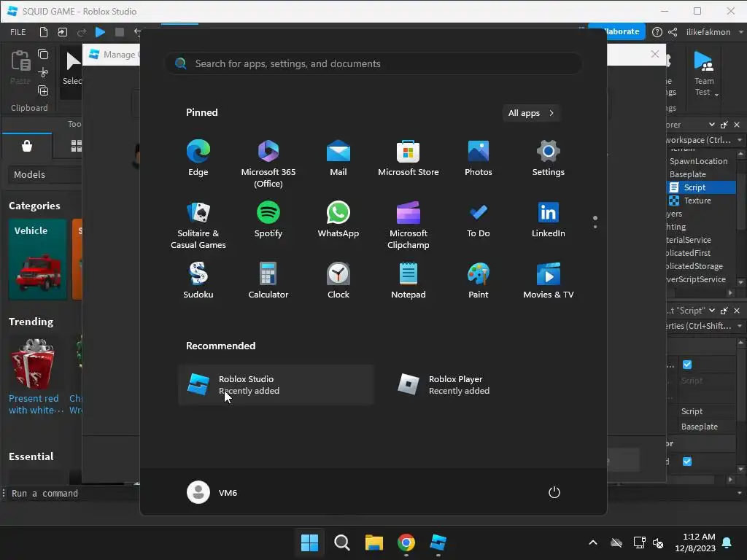
Task: Open Movies & TV
Action: pos(549,281)
